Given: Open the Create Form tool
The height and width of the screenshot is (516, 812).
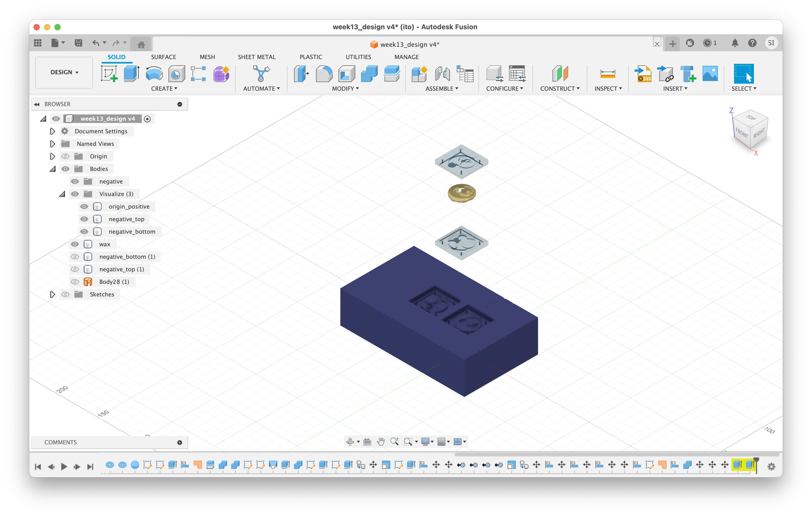Looking at the screenshot, I should pyautogui.click(x=222, y=73).
